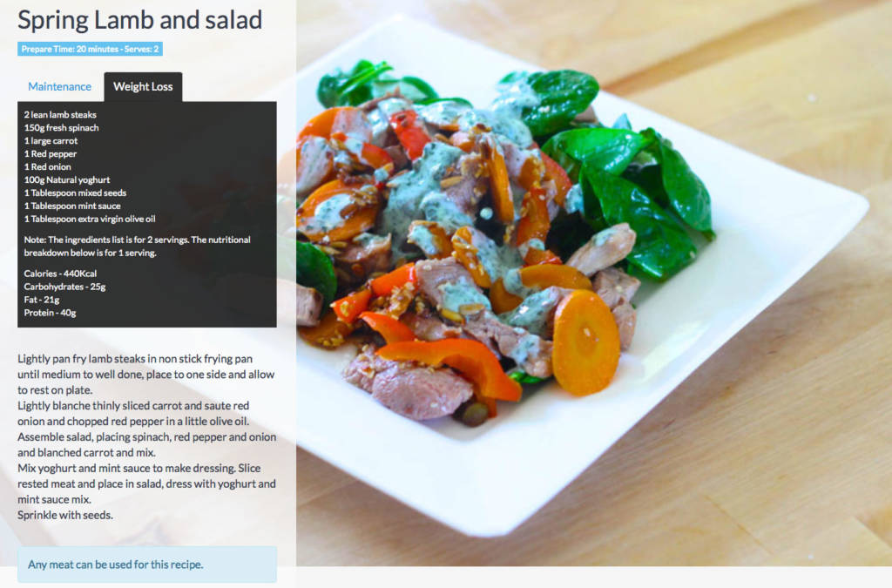Click the Prepare Time 20 minutes badge
Image resolution: width=892 pixels, height=588 pixels.
(x=90, y=49)
